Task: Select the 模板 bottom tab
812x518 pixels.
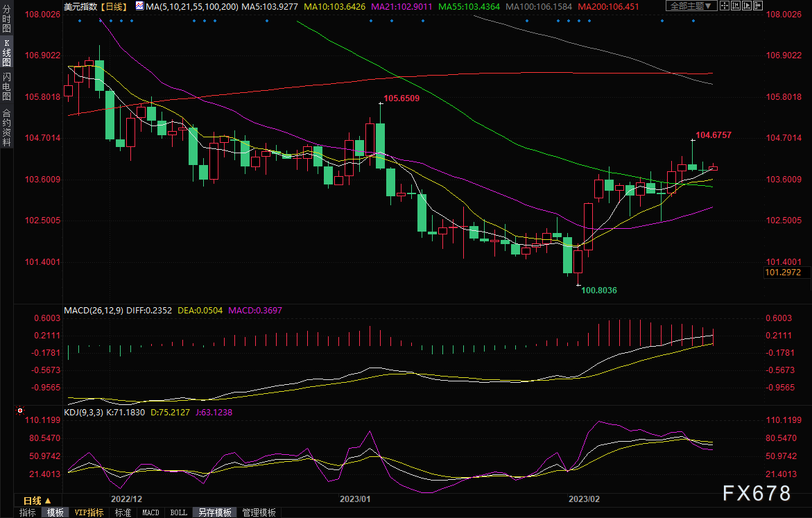Action: click(x=55, y=512)
